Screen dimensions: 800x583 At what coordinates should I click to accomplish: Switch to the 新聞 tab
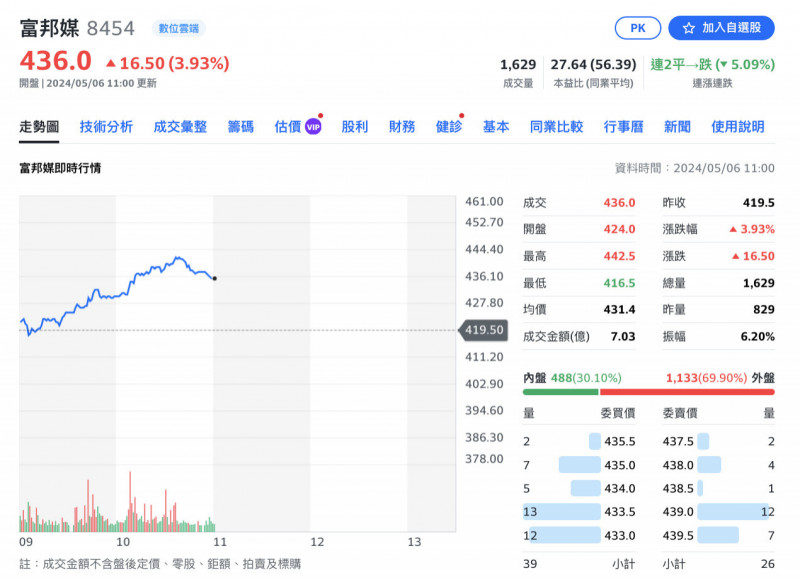(x=677, y=126)
